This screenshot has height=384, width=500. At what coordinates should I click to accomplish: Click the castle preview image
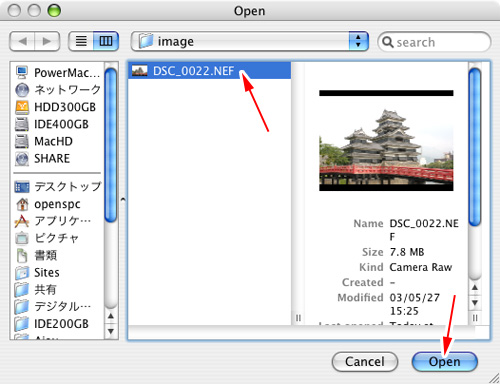386,141
